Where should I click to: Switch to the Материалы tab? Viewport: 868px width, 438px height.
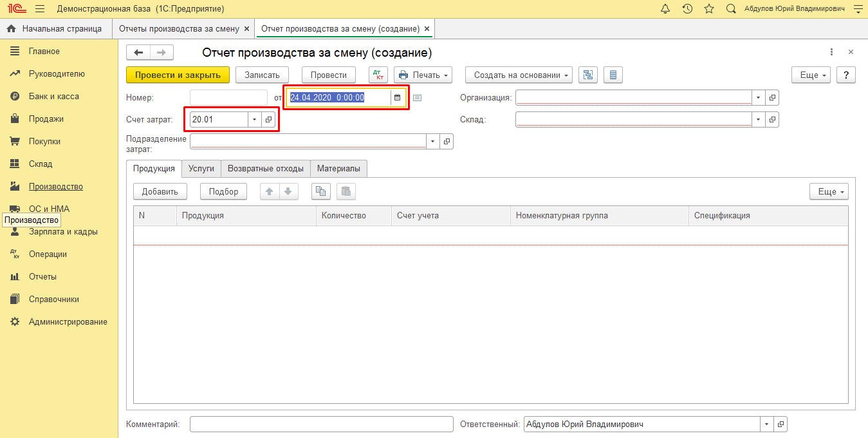338,168
